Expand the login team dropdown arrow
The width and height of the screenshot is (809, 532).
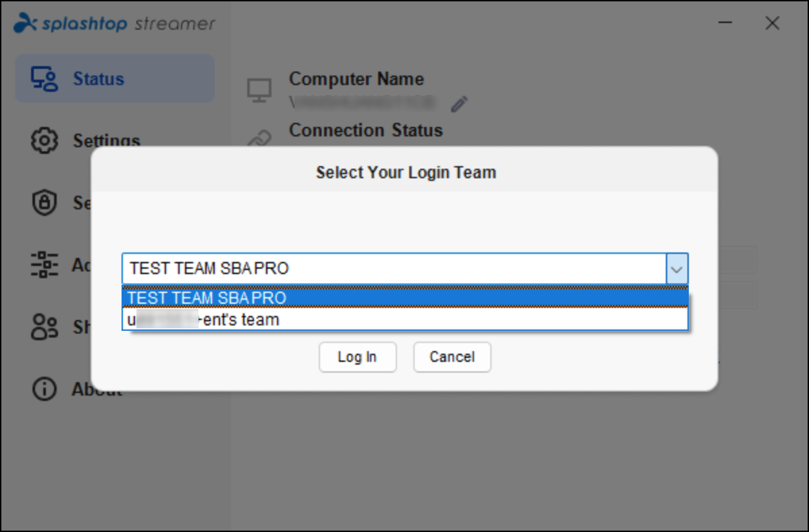(x=677, y=269)
